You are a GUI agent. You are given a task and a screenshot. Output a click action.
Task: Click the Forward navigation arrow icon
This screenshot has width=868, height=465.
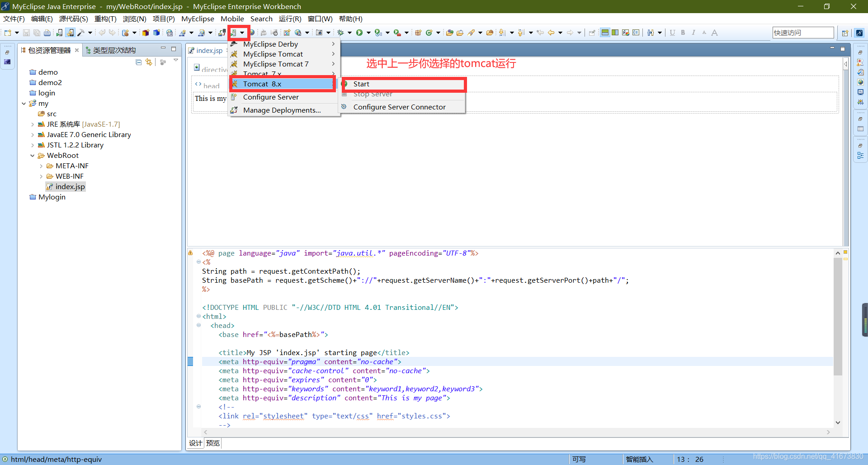pos(570,33)
